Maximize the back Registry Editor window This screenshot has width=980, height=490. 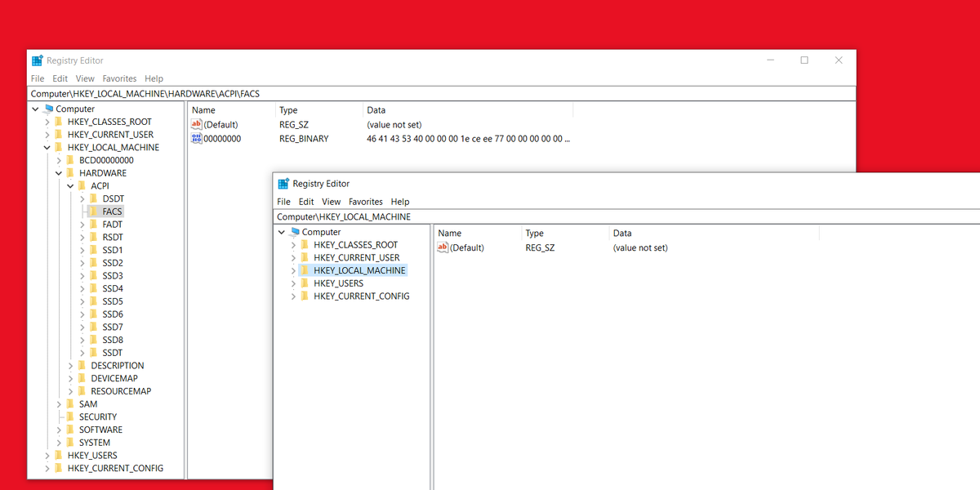click(x=804, y=60)
